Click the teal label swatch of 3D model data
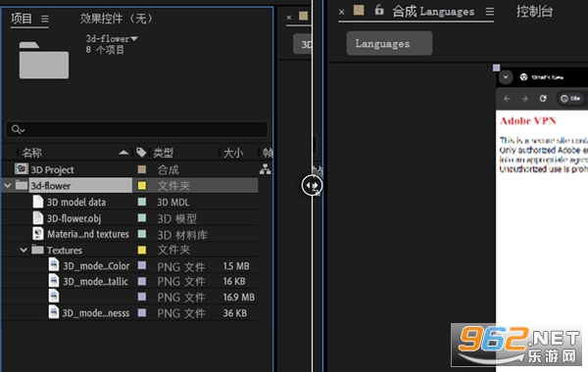Image resolution: width=588 pixels, height=372 pixels. point(142,202)
